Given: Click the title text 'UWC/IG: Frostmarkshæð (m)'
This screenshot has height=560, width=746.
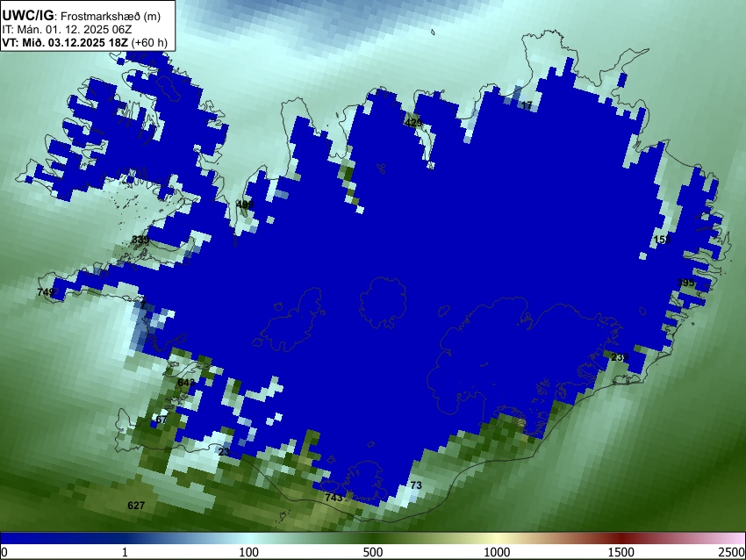Looking at the screenshot, I should point(82,16).
